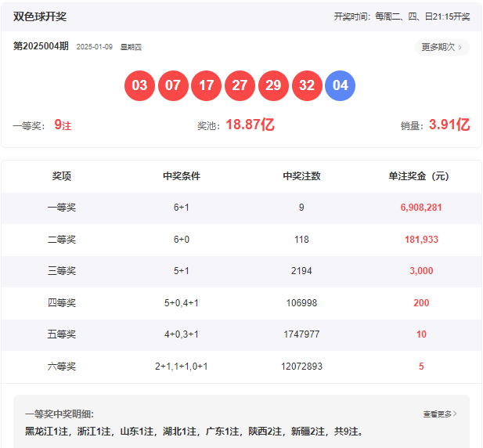Open the 更多期次 period selector
Screen dimensions: 483x448
click(442, 47)
